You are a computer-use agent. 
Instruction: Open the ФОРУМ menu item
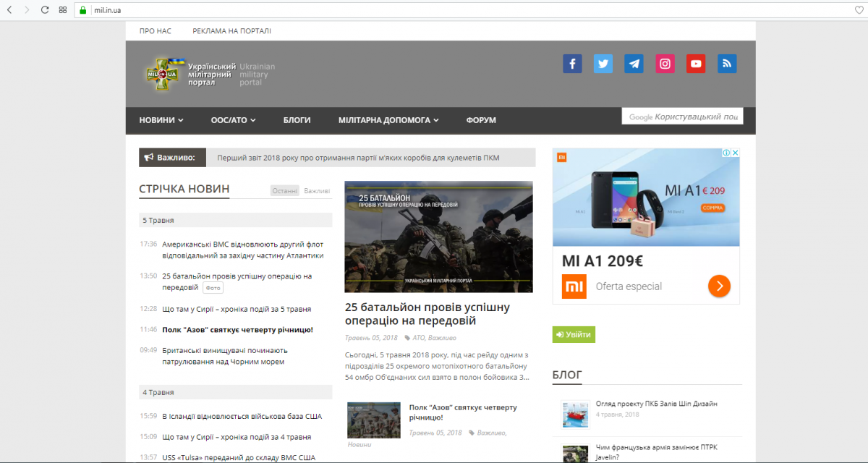tap(481, 120)
